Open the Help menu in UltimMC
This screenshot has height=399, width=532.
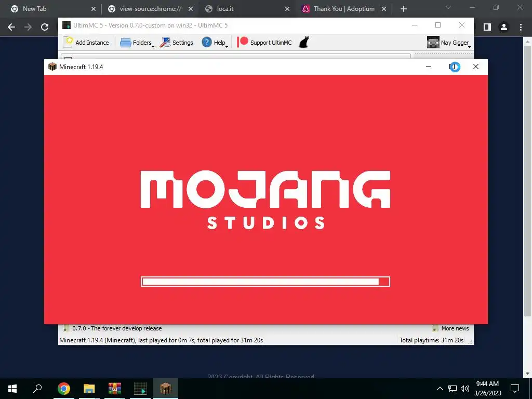[215, 43]
